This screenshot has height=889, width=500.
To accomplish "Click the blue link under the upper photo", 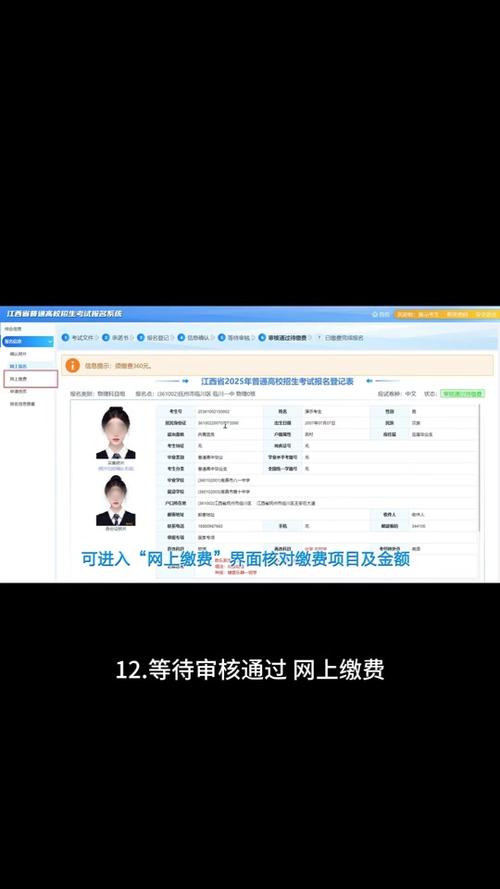I will click(x=116, y=469).
